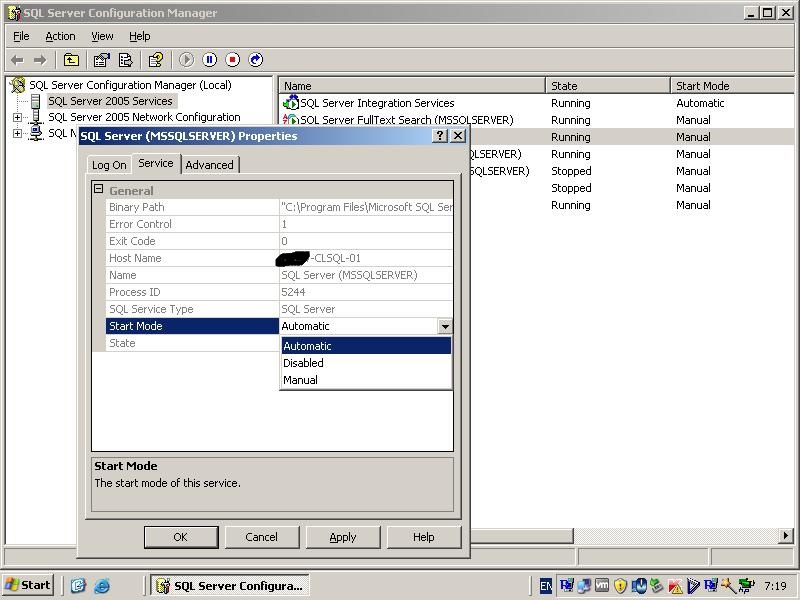800x600 pixels.
Task: Open the Start Mode dropdown arrow
Action: pyautogui.click(x=445, y=327)
